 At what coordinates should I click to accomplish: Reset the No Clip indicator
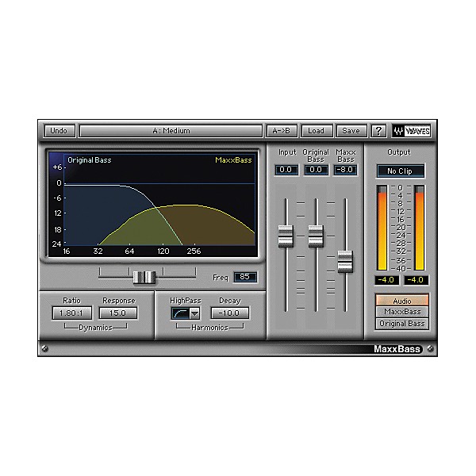400,171
